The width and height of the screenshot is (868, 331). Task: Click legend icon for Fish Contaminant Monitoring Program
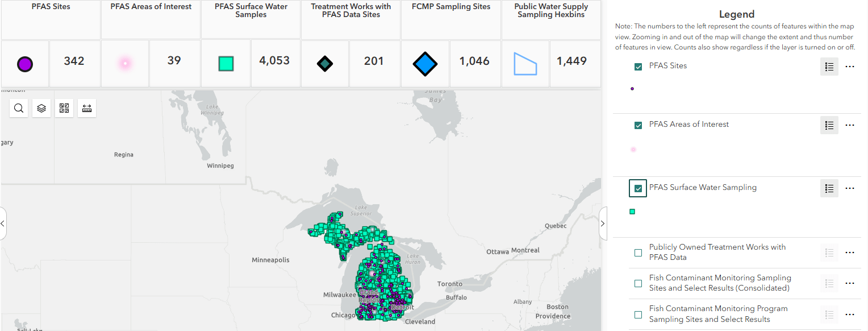pyautogui.click(x=829, y=314)
